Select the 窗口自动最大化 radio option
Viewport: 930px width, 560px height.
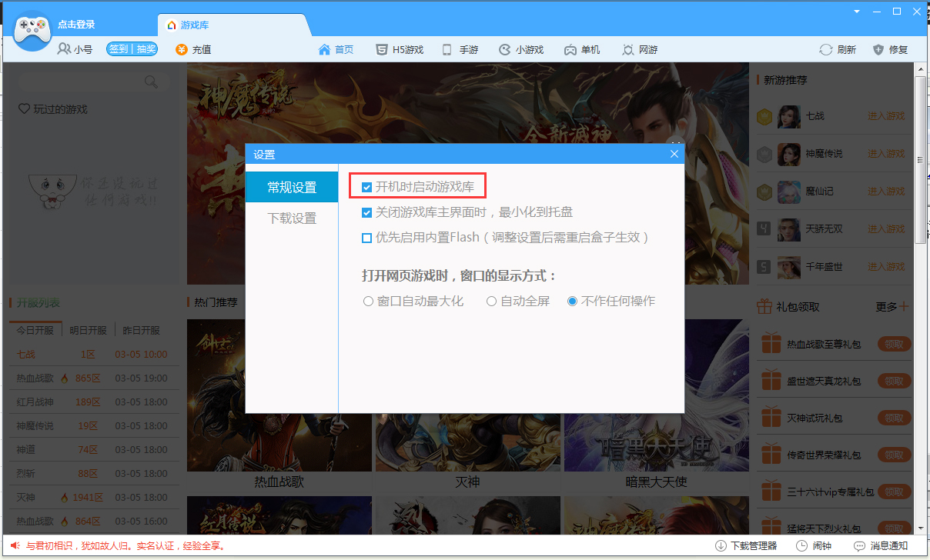(369, 302)
